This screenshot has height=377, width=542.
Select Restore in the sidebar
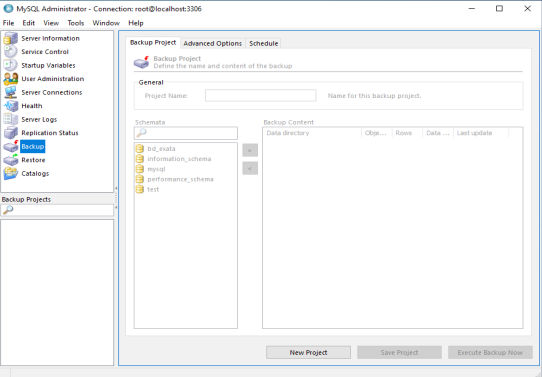coord(33,160)
